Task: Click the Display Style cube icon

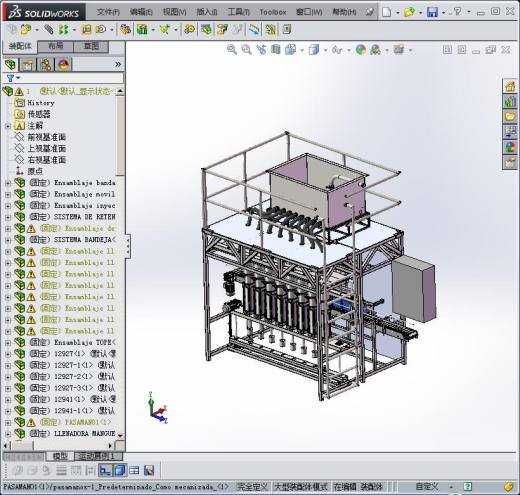Action: pyautogui.click(x=314, y=50)
